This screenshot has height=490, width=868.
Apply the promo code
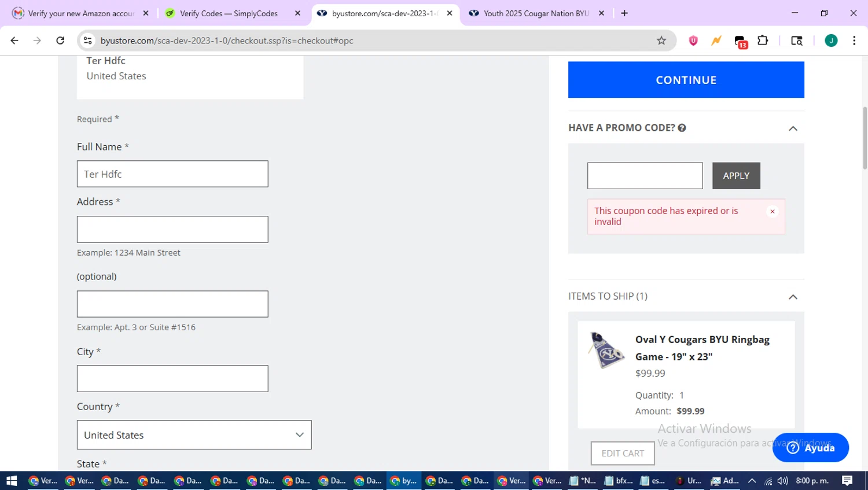736,176
